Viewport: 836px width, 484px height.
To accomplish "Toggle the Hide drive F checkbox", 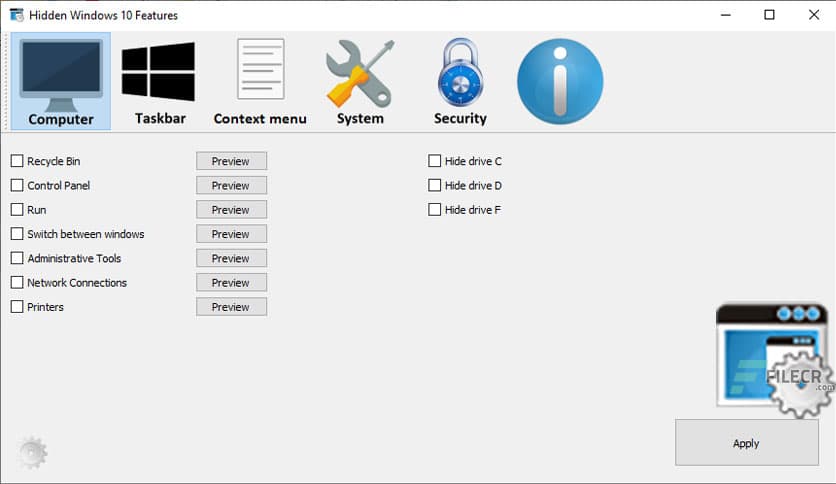I will pos(435,209).
